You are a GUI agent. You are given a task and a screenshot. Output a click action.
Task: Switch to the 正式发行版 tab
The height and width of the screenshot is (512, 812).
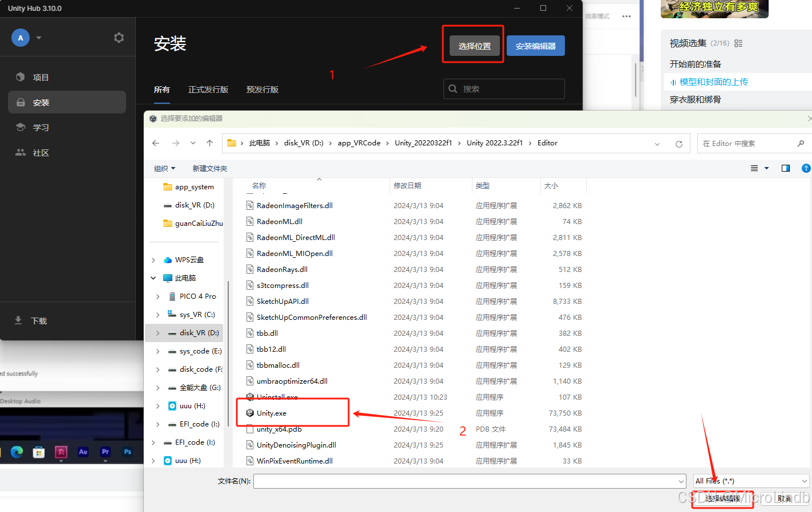208,90
